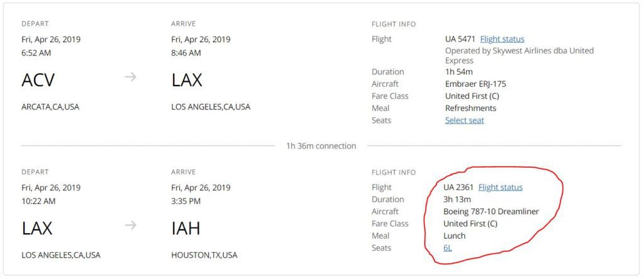Click the 1h 36m connection label
The height and width of the screenshot is (279, 644).
pyautogui.click(x=321, y=146)
